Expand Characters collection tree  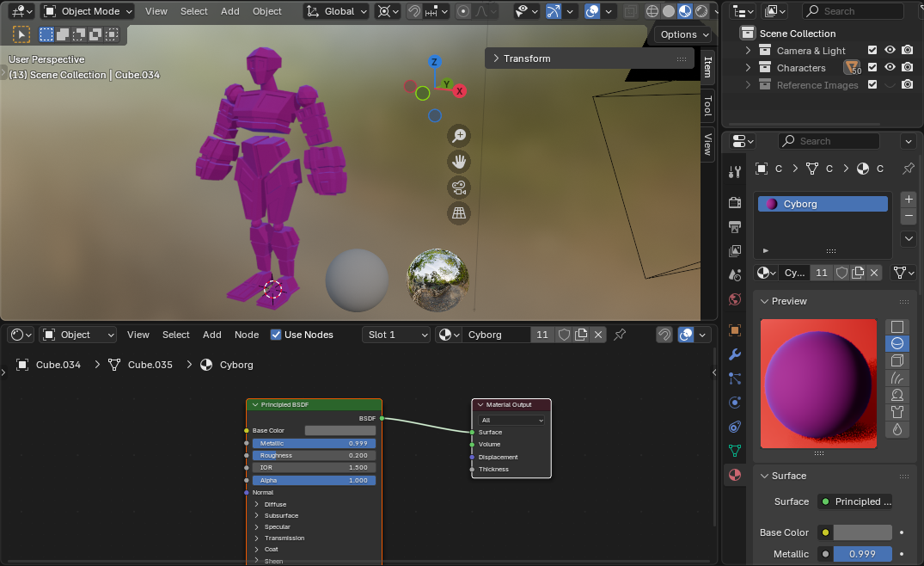pyautogui.click(x=748, y=68)
